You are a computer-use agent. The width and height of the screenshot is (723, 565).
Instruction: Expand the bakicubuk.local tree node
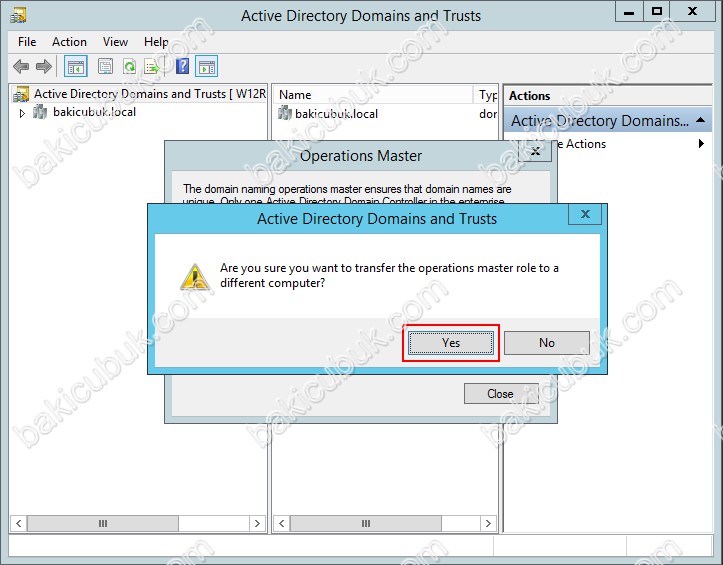[22, 113]
